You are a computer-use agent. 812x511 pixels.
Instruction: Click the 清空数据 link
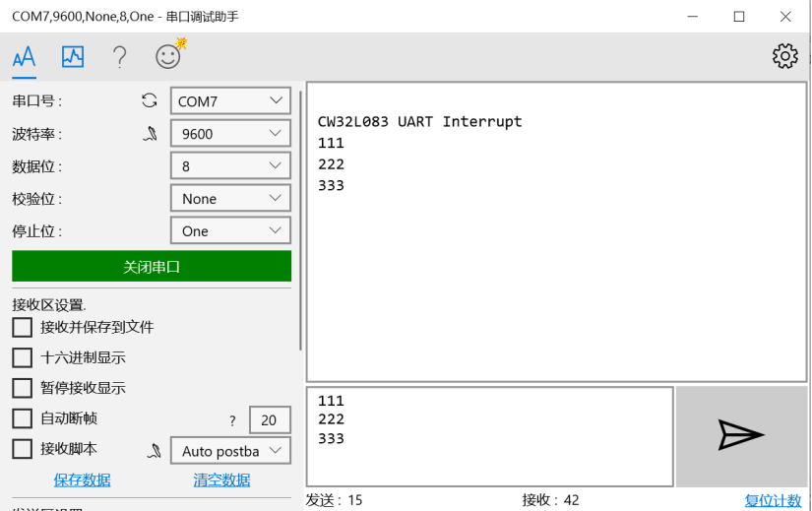pyautogui.click(x=221, y=480)
